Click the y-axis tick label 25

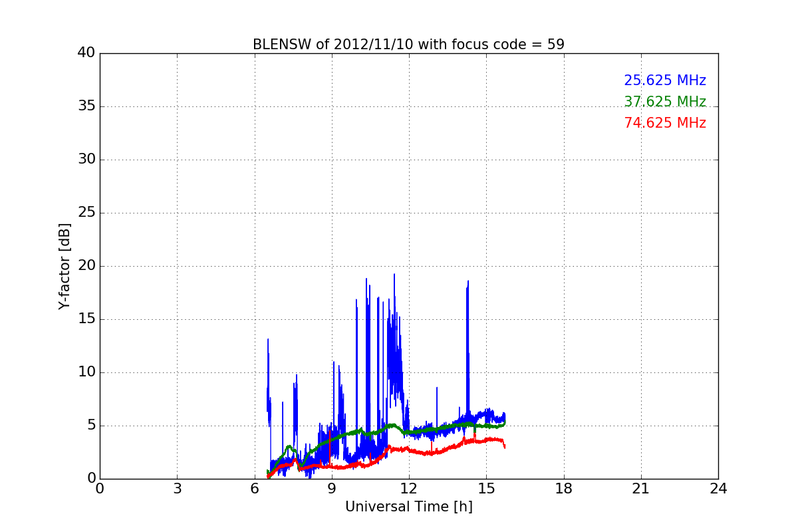click(86, 213)
